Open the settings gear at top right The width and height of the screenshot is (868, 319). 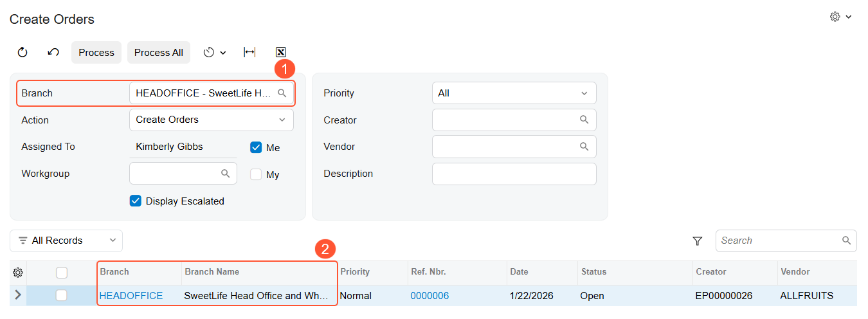tap(840, 17)
